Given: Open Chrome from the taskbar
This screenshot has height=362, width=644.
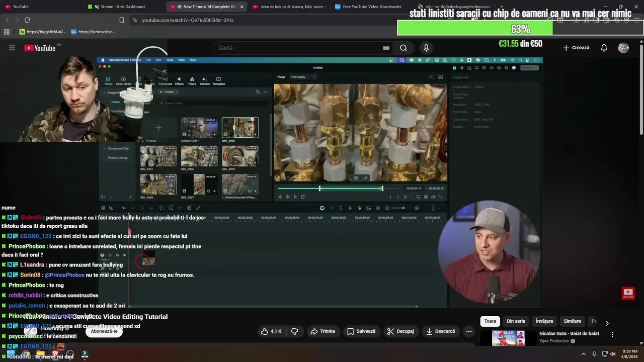Looking at the screenshot, I should (x=26, y=354).
